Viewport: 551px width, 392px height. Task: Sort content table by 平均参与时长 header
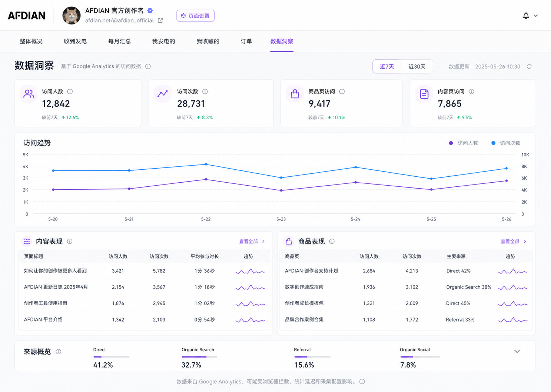tap(205, 256)
